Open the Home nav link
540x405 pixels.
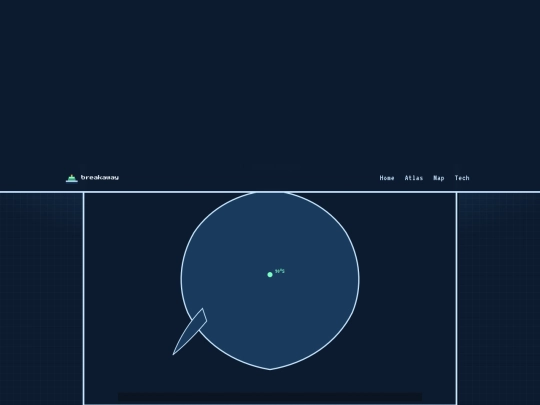pyautogui.click(x=387, y=178)
